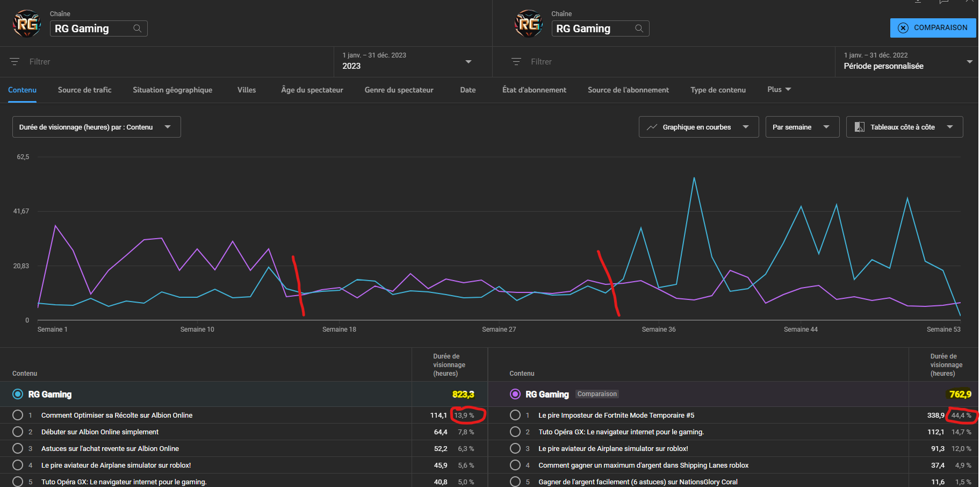This screenshot has width=980, height=487.
Task: Select the RG Gaming Comparaison purple radio
Action: pos(515,394)
